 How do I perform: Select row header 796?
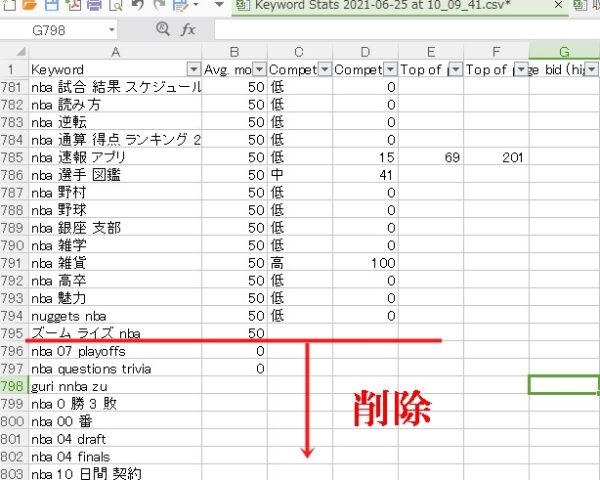[13, 351]
